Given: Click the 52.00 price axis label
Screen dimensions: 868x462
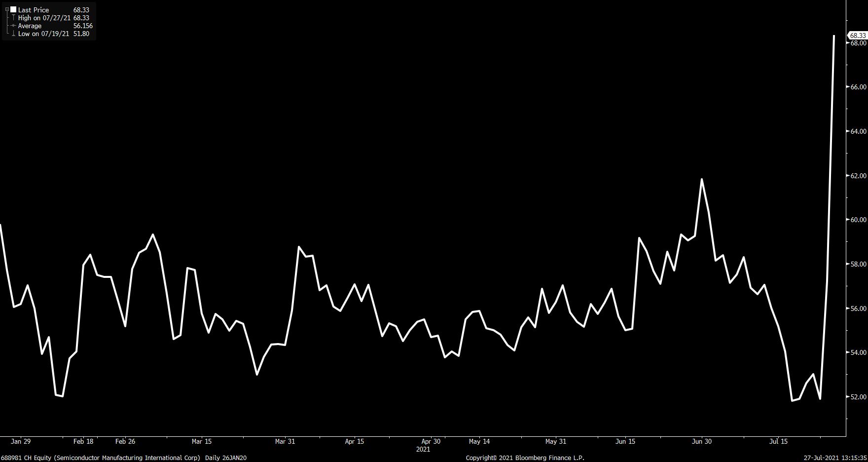Looking at the screenshot, I should tap(858, 397).
